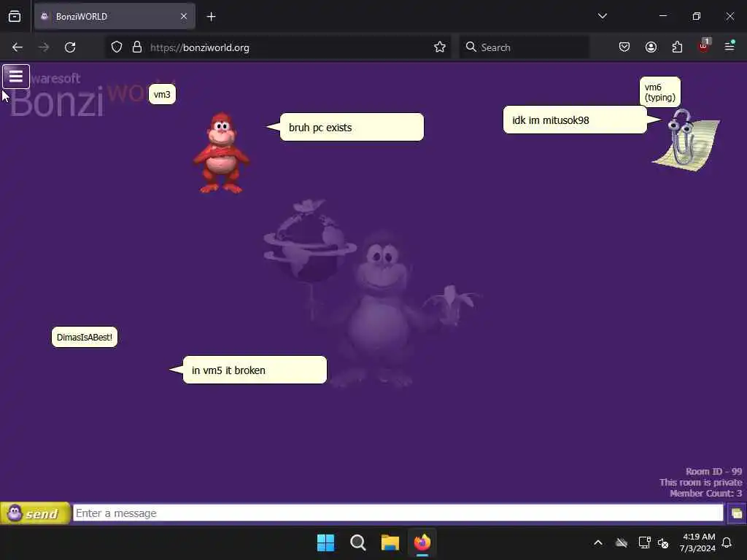Open tracking protection shield info

pos(117,47)
